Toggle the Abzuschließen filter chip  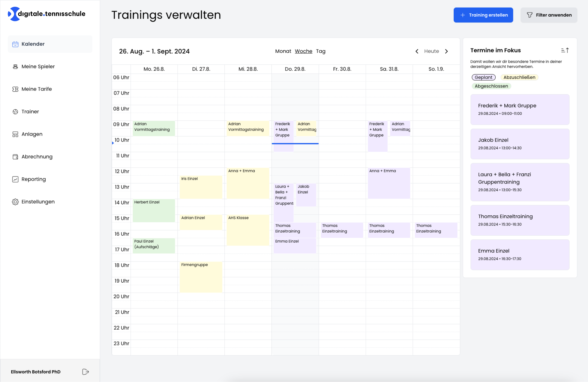pyautogui.click(x=520, y=77)
